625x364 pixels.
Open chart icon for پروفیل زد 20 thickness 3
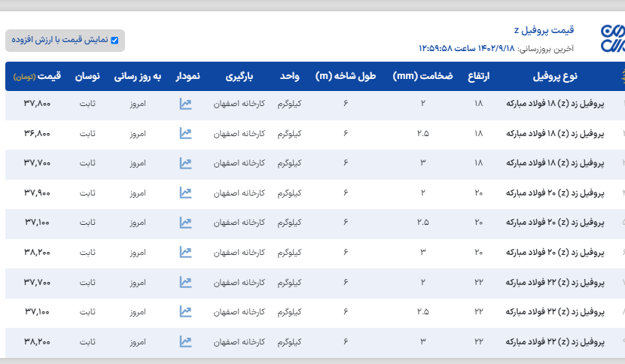click(185, 252)
